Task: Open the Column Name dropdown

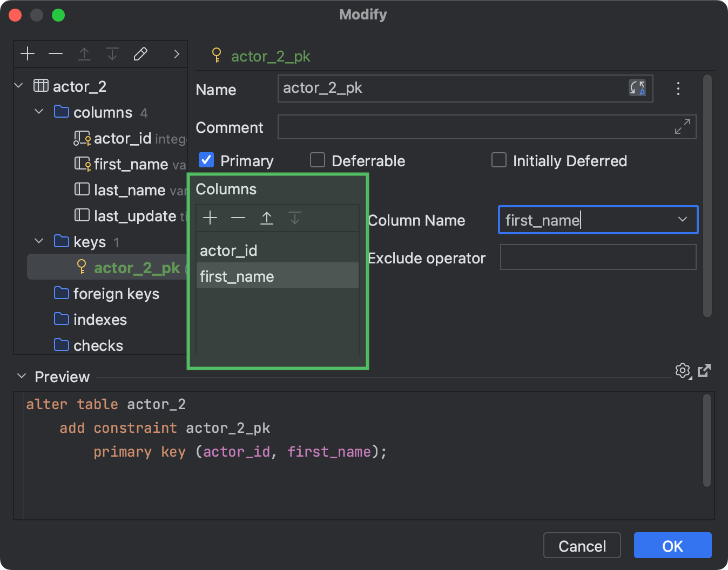Action: tap(682, 220)
